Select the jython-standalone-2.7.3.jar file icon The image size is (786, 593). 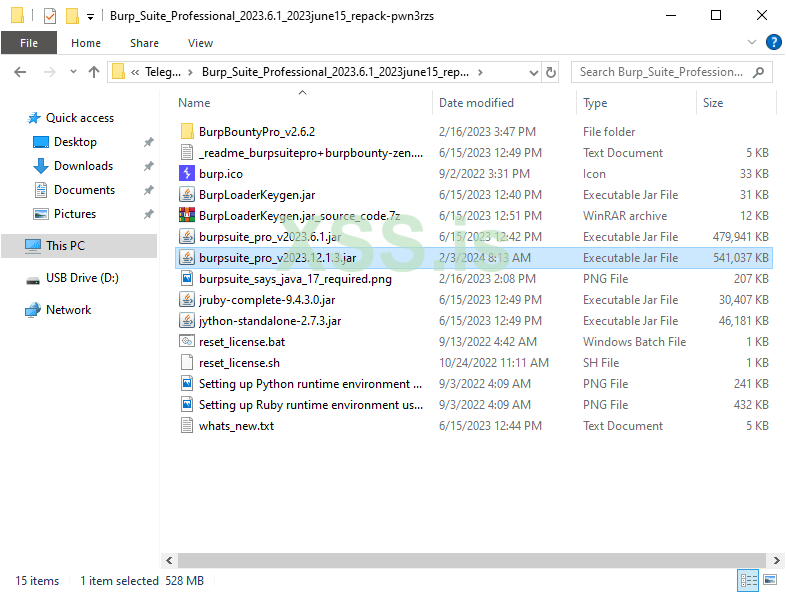click(186, 320)
